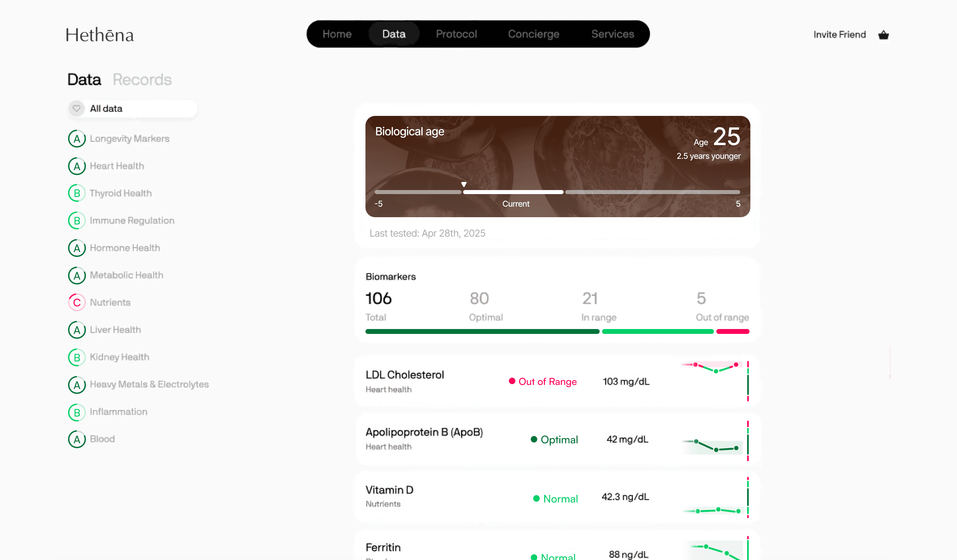Open the Services menu item
Image resolution: width=957 pixels, height=560 pixels.
tap(612, 34)
